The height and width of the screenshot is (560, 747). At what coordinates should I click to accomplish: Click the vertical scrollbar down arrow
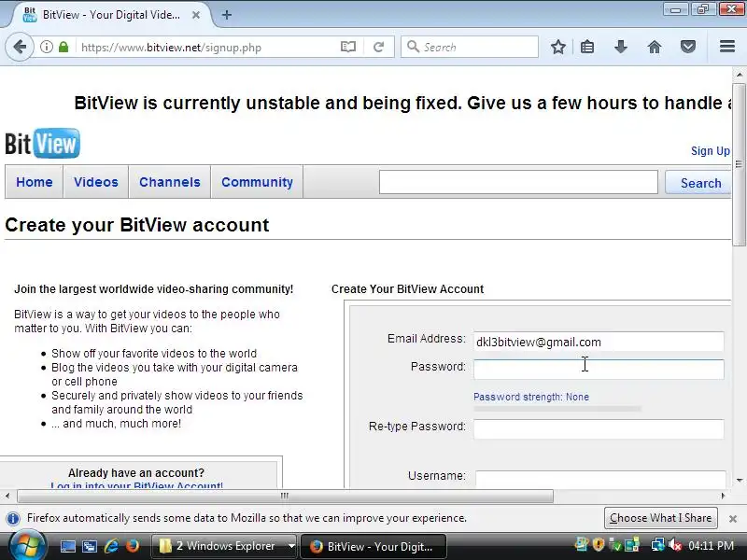coord(739,480)
